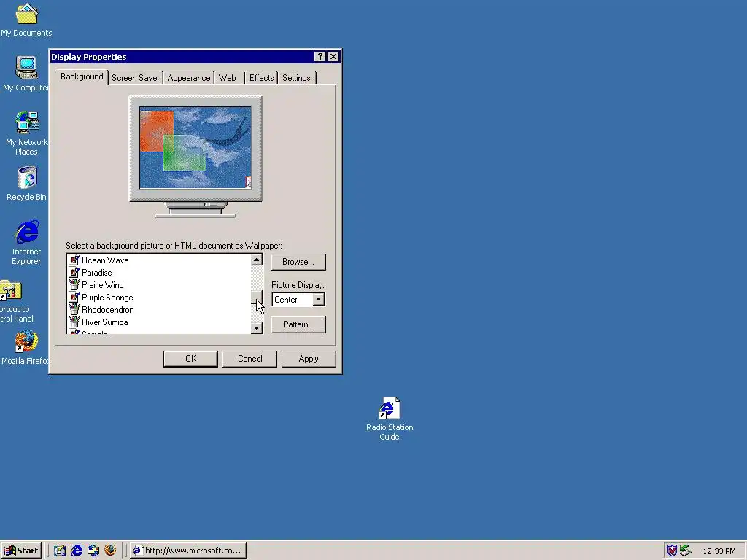Select the River Sumida wallpaper name

tap(105, 322)
